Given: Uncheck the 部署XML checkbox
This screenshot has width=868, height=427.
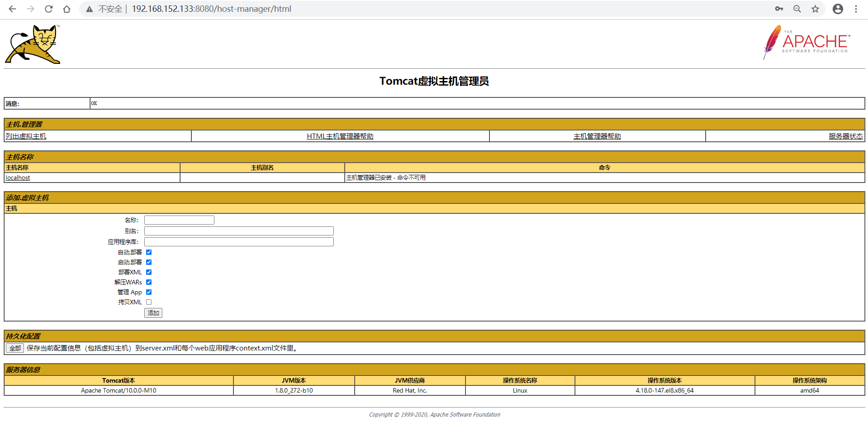Looking at the screenshot, I should (x=149, y=272).
